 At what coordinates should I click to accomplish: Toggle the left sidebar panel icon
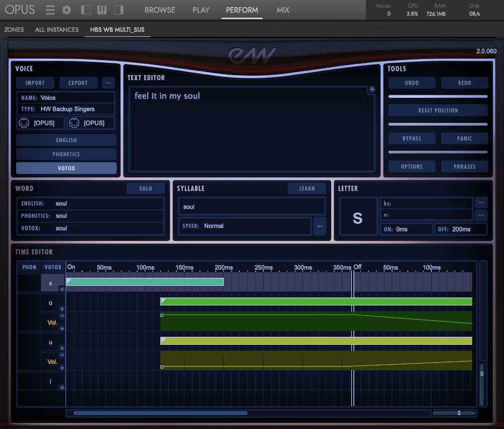coord(86,10)
